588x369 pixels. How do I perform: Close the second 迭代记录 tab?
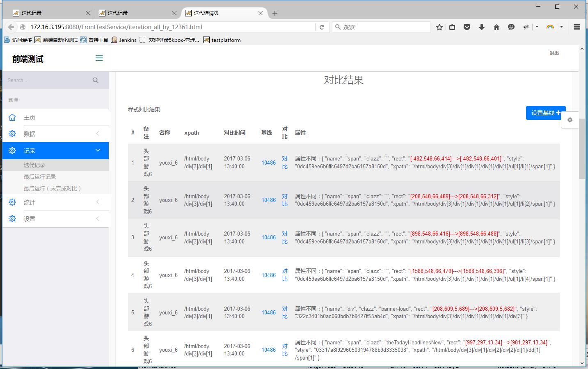point(174,13)
